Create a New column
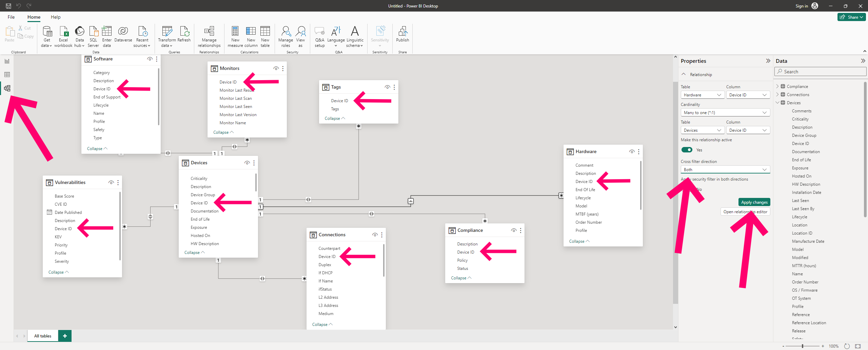 (x=251, y=37)
